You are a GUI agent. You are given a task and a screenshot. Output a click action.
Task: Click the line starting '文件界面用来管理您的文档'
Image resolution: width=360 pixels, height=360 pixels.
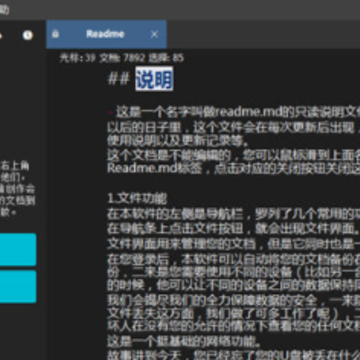tap(233, 244)
